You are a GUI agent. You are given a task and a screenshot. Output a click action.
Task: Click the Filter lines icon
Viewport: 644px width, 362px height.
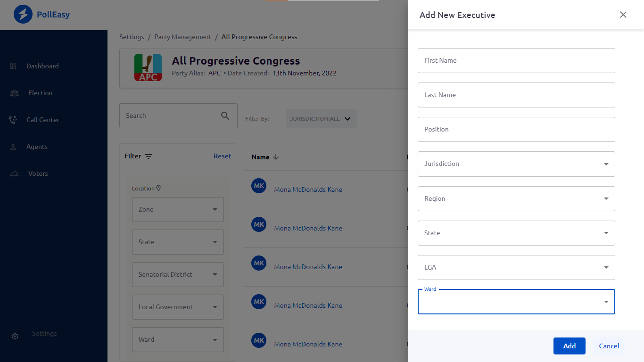pos(149,156)
